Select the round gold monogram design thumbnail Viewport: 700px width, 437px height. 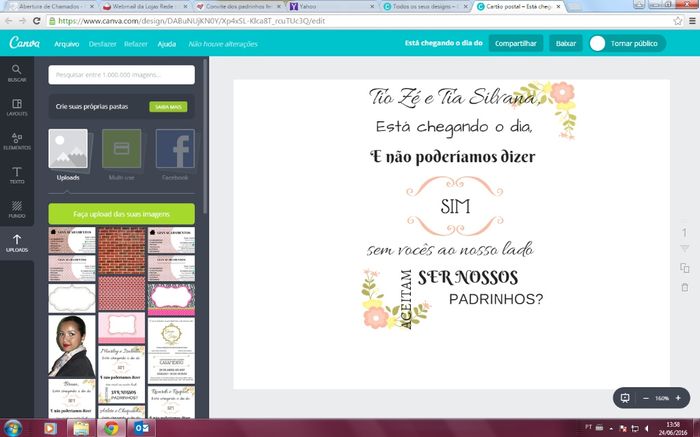click(171, 350)
